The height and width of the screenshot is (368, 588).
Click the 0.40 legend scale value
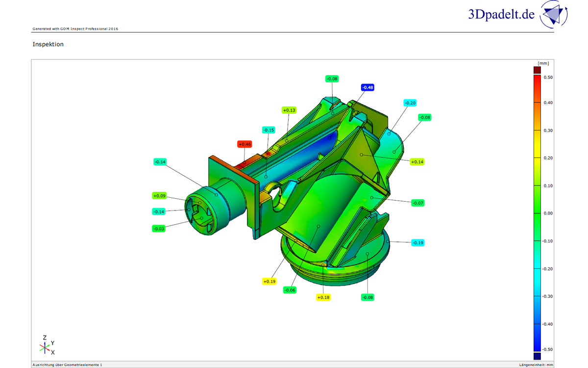coord(548,103)
